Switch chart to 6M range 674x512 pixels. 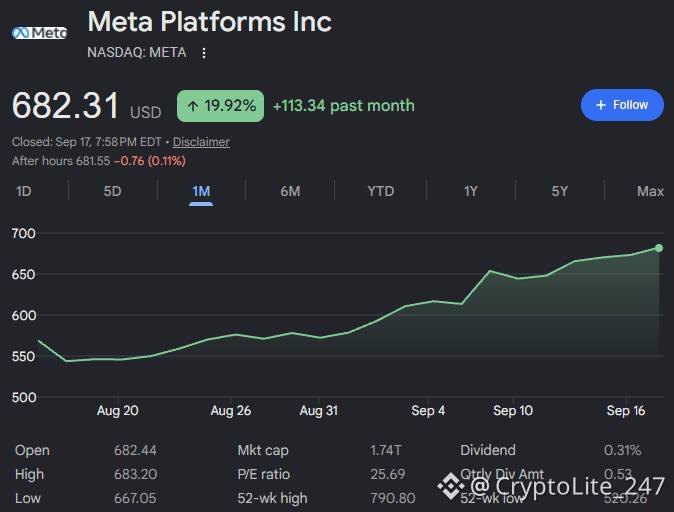click(x=290, y=191)
